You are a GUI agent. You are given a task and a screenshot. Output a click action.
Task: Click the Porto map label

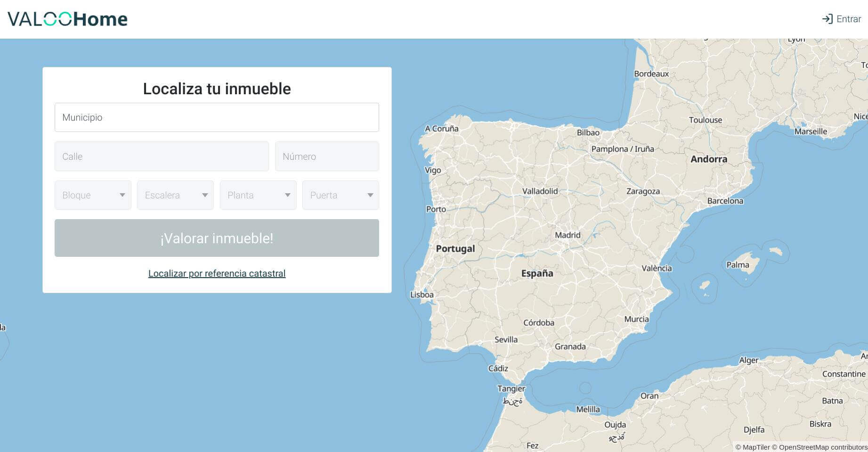[x=436, y=209]
